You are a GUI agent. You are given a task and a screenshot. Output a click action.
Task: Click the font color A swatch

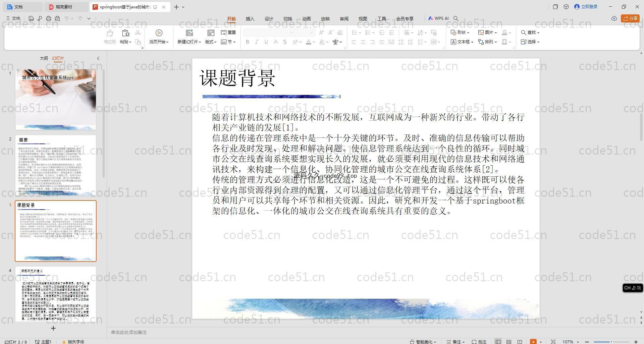tap(309, 42)
